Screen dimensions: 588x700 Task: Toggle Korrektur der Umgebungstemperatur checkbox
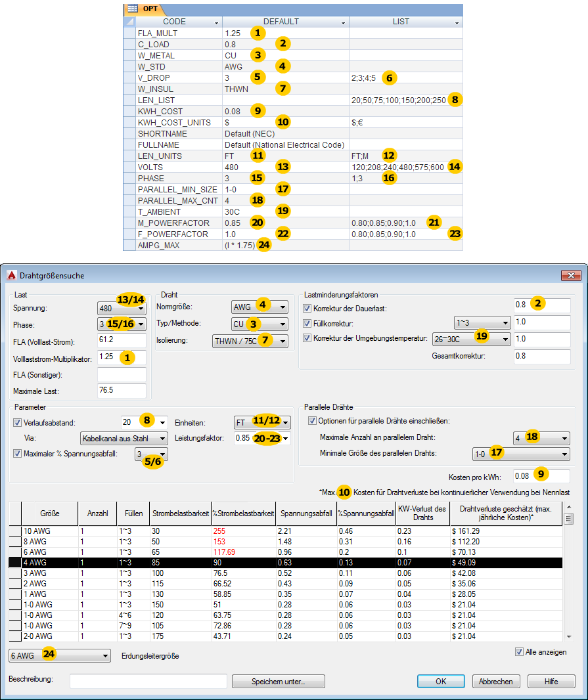tap(307, 338)
